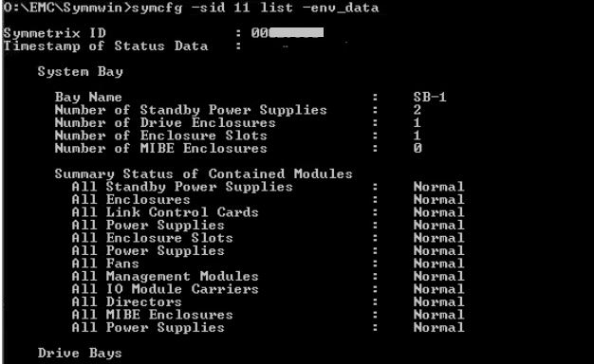
Task: Click the All IO Module Carriers label
Action: click(165, 289)
